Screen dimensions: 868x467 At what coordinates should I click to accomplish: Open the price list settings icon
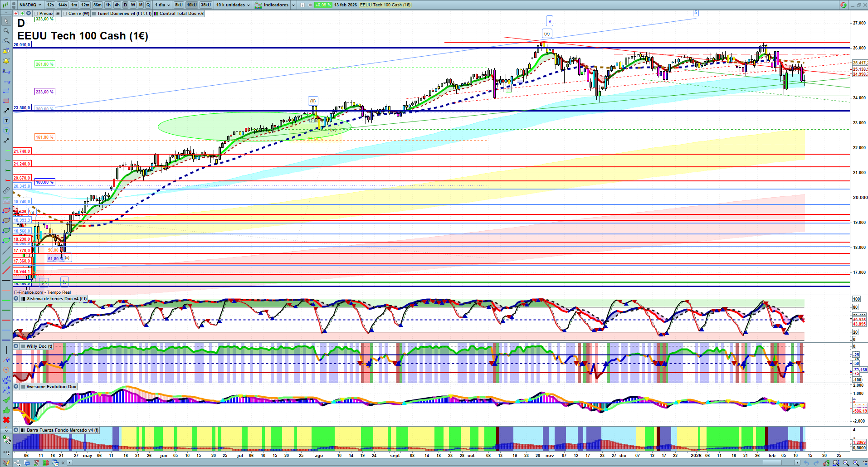(58, 14)
